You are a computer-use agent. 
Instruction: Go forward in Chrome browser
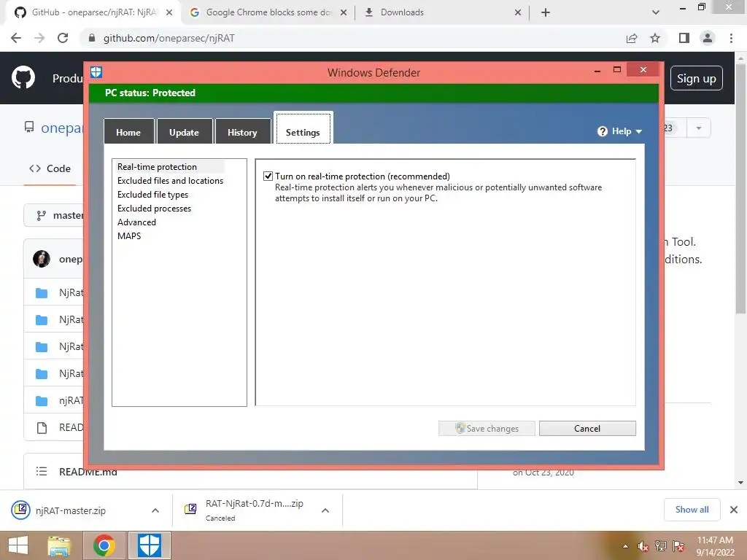click(39, 38)
